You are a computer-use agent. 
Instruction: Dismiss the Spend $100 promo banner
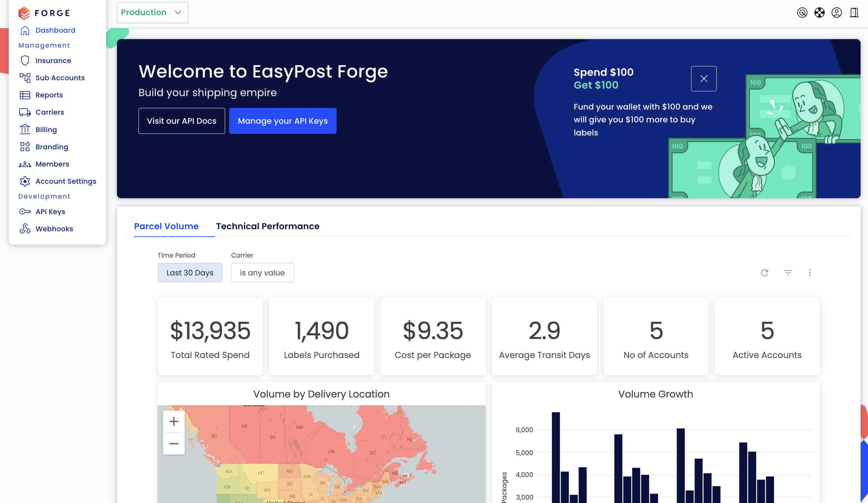tap(703, 79)
